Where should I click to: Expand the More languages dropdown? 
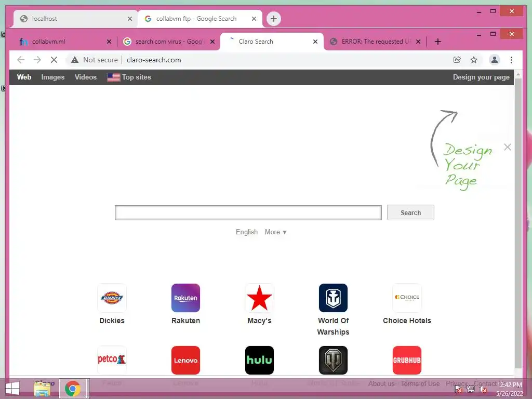click(x=275, y=232)
